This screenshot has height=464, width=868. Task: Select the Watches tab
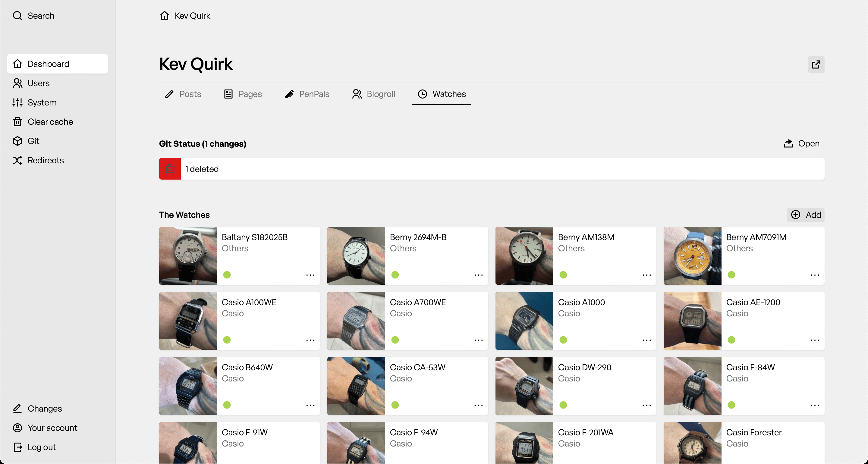442,94
